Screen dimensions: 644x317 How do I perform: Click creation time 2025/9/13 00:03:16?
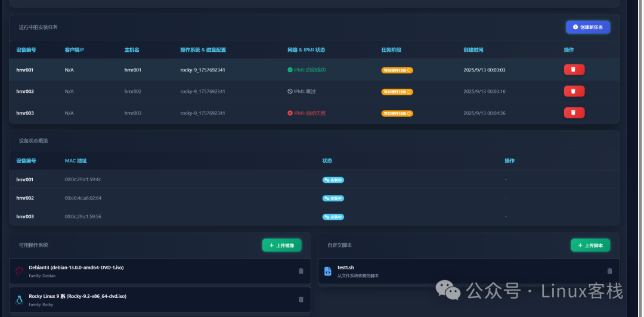484,91
